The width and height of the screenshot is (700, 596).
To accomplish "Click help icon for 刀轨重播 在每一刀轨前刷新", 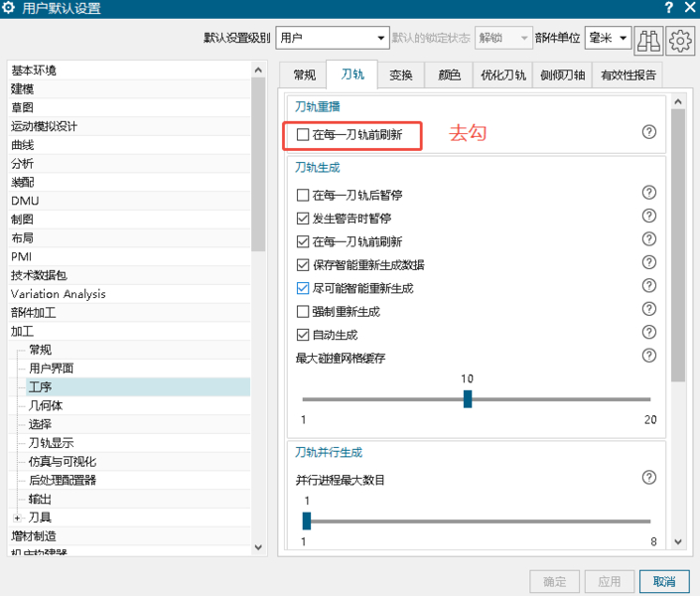I will point(648,132).
